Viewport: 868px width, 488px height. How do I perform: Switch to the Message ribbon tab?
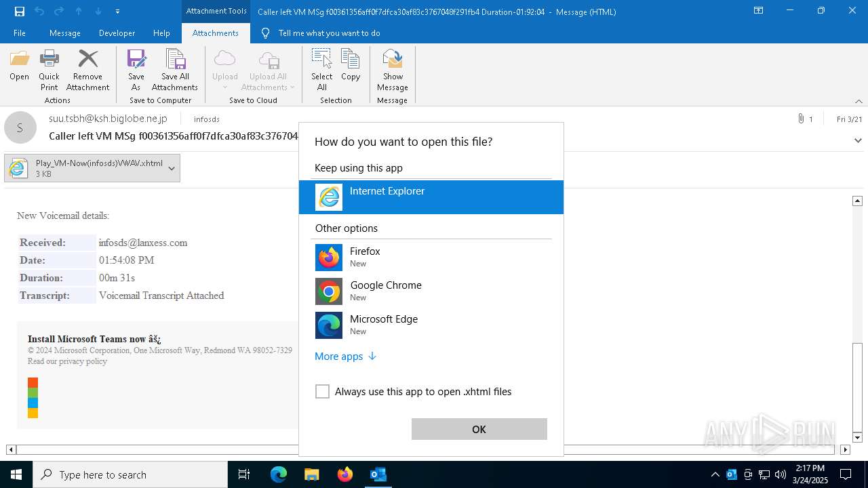65,33
